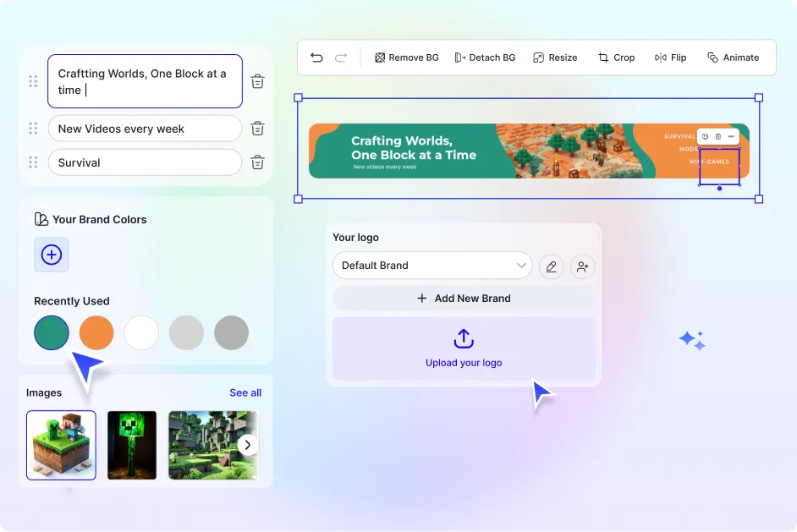
Task: Click the add user icon
Action: tap(582, 266)
